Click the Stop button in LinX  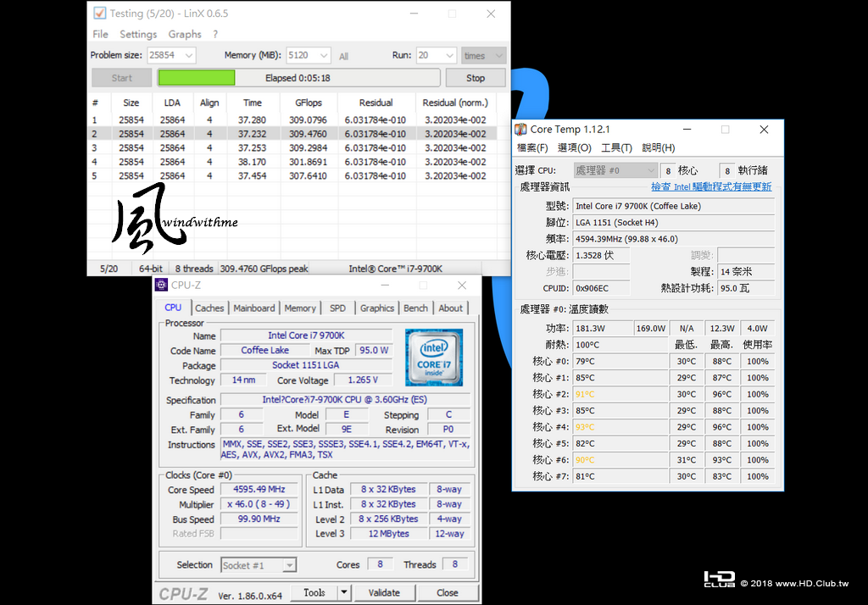point(476,78)
